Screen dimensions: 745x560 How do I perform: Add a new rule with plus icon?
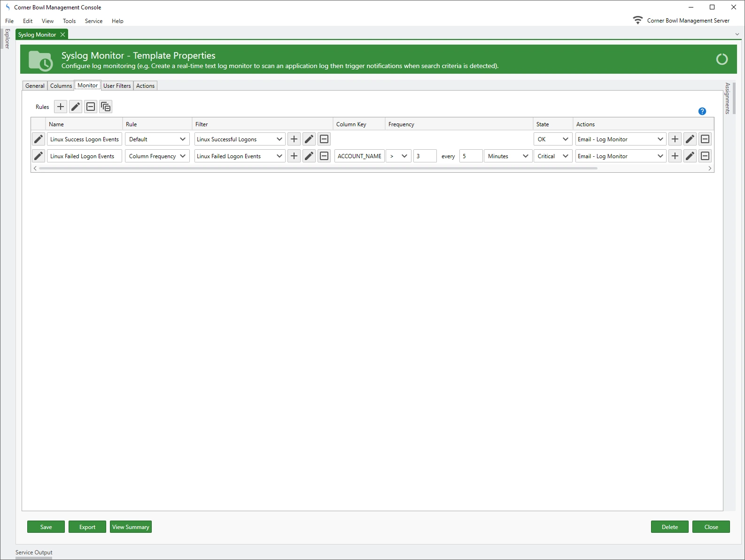61,107
